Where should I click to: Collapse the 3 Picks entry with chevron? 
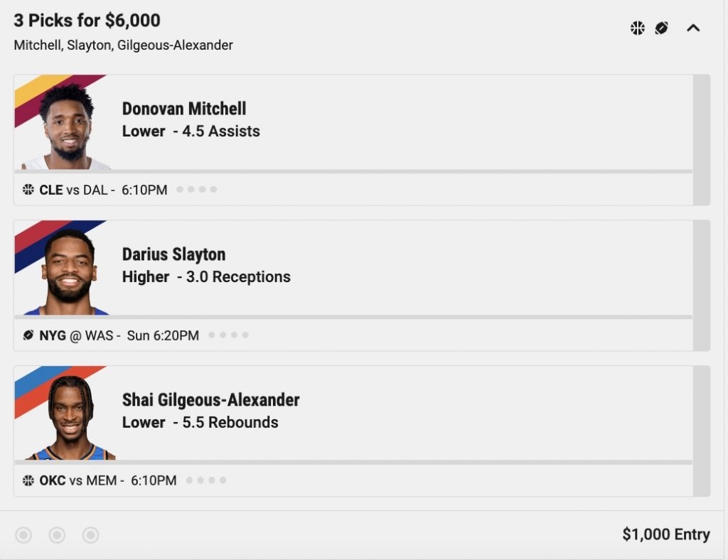pos(693,28)
